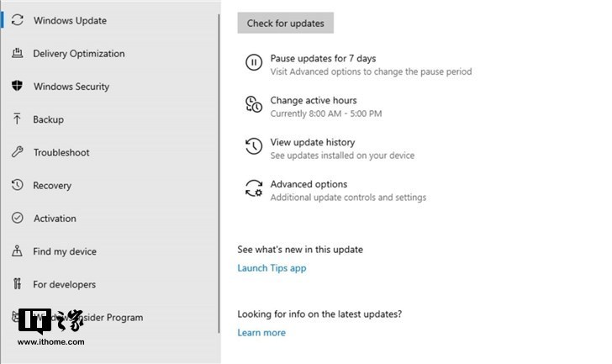Click the For developers tools icon
Image resolution: width=612 pixels, height=364 pixels.
coord(17,283)
